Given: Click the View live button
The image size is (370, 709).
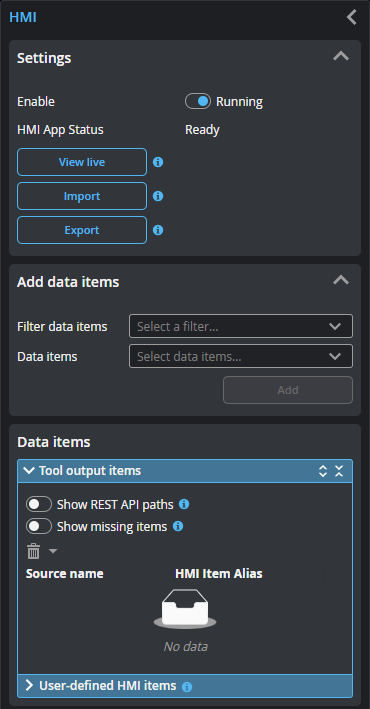Looking at the screenshot, I should (82, 162).
